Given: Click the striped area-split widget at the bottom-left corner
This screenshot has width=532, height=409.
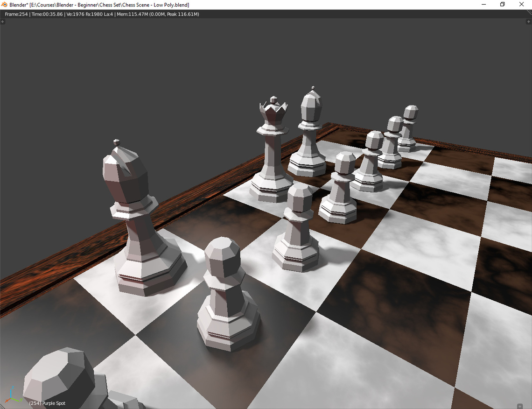Looking at the screenshot, I should 2,407.
